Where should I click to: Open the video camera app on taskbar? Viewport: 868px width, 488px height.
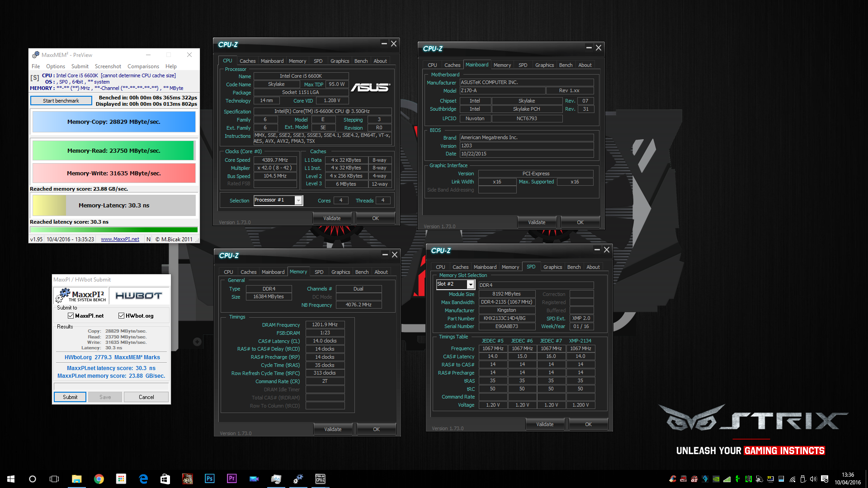tap(254, 479)
